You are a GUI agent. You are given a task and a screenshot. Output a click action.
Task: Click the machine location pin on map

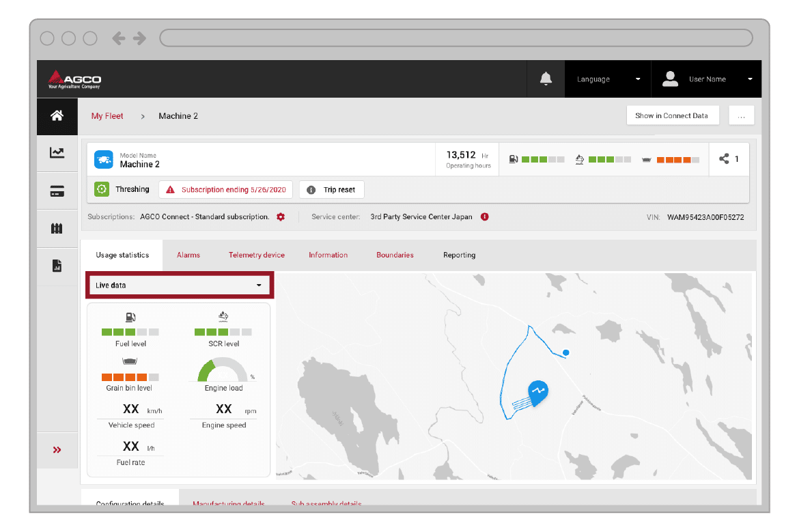(539, 392)
